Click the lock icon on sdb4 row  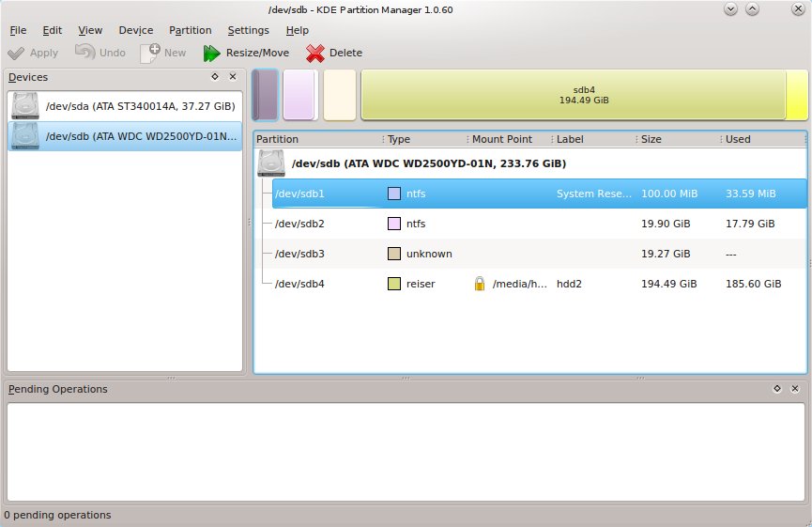coord(480,284)
